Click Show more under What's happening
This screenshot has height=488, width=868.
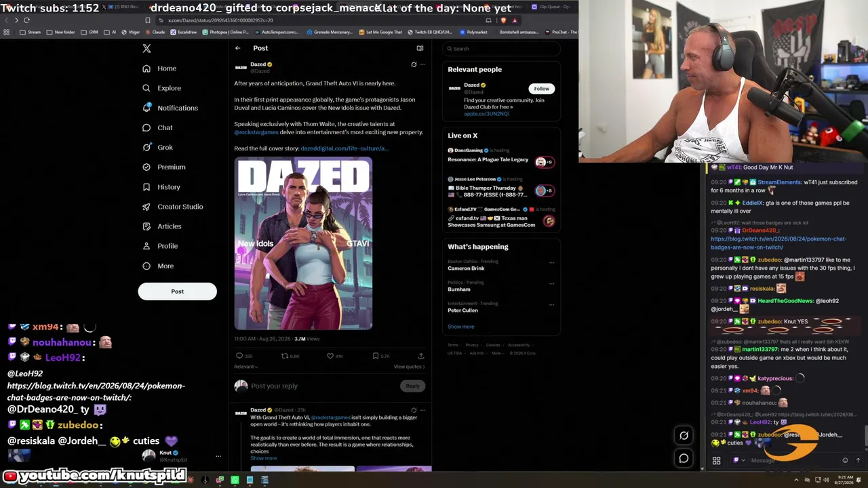[460, 327]
